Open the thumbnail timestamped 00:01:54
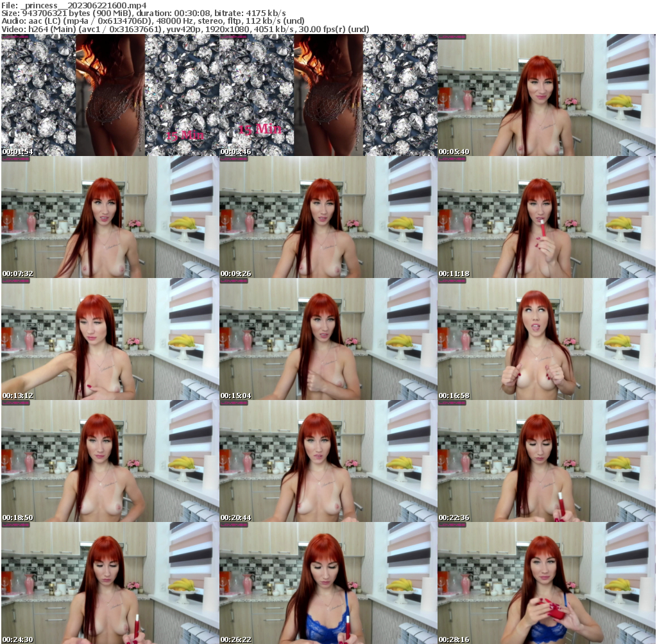Screen dimensions: 657x644 (x=109, y=96)
